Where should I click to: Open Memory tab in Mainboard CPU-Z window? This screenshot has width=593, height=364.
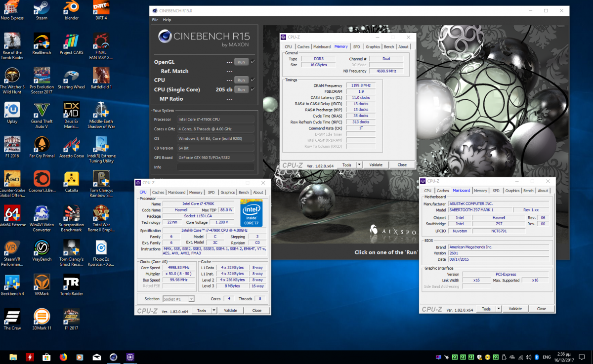coord(480,190)
